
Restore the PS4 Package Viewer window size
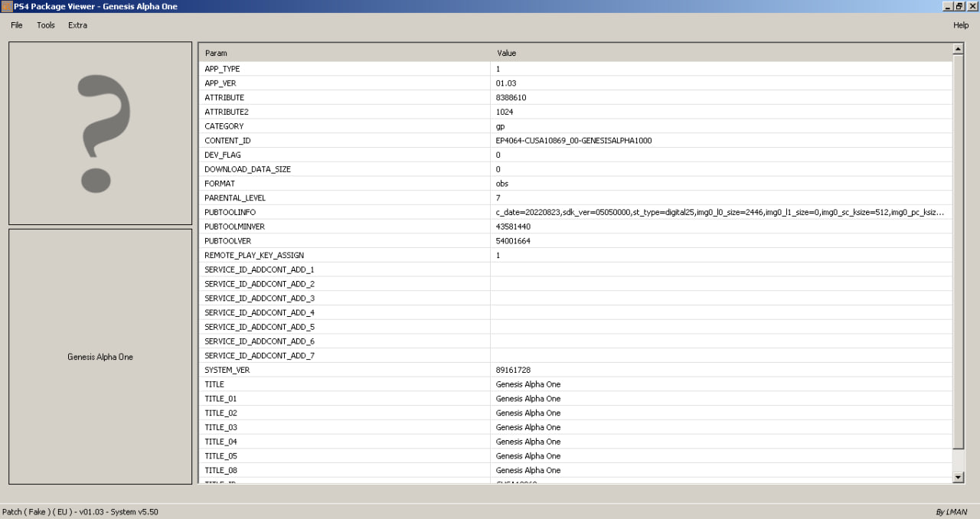pos(960,6)
